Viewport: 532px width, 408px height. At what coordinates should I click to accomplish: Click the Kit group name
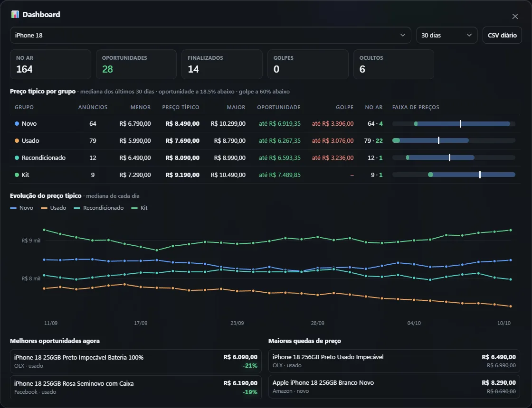[x=26, y=175]
